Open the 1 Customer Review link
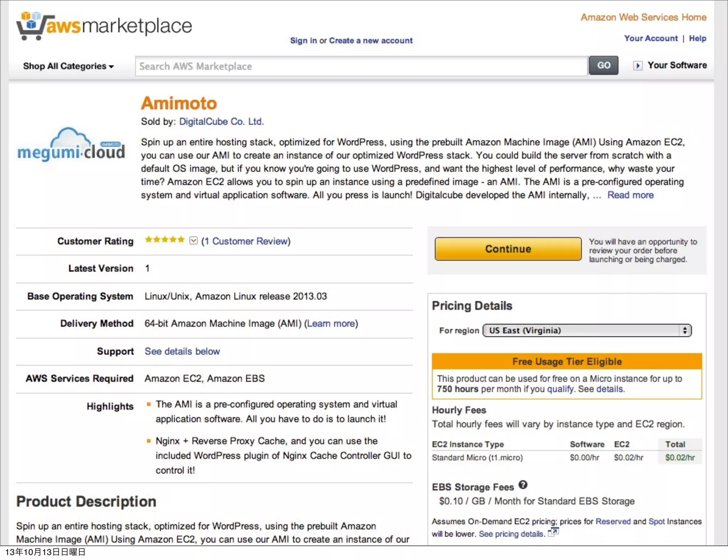Viewport: 728px width, 560px height. (x=246, y=241)
